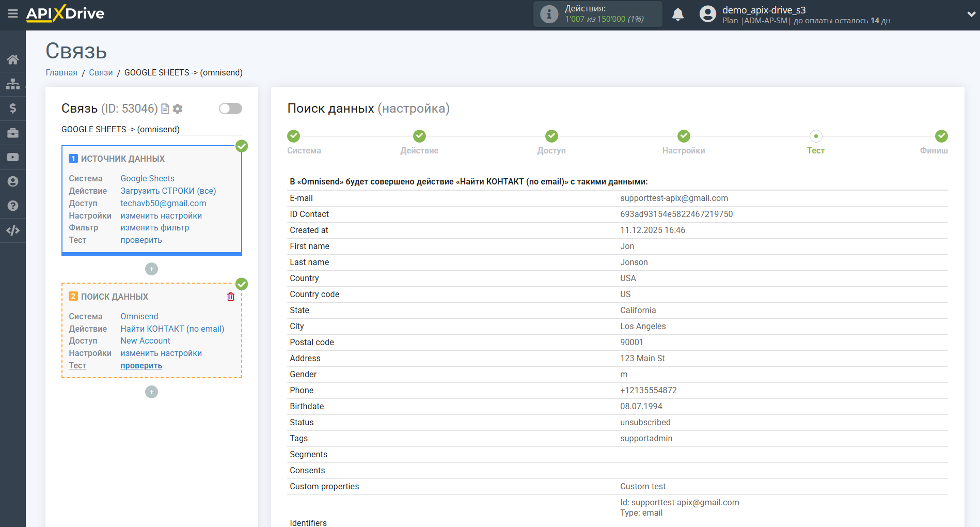The image size is (980, 527).
Task: Open the connections sitemap icon in the sidebar
Action: (x=13, y=84)
